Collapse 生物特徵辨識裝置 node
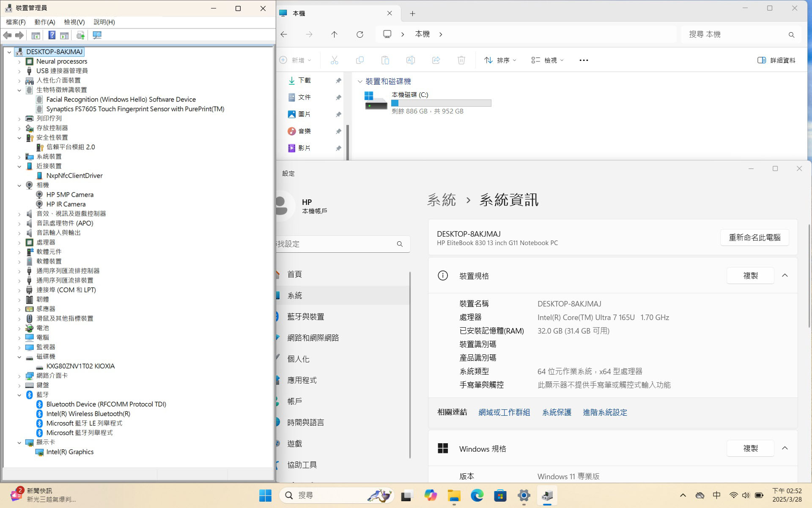Screen dimensions: 812x508 point(19,90)
